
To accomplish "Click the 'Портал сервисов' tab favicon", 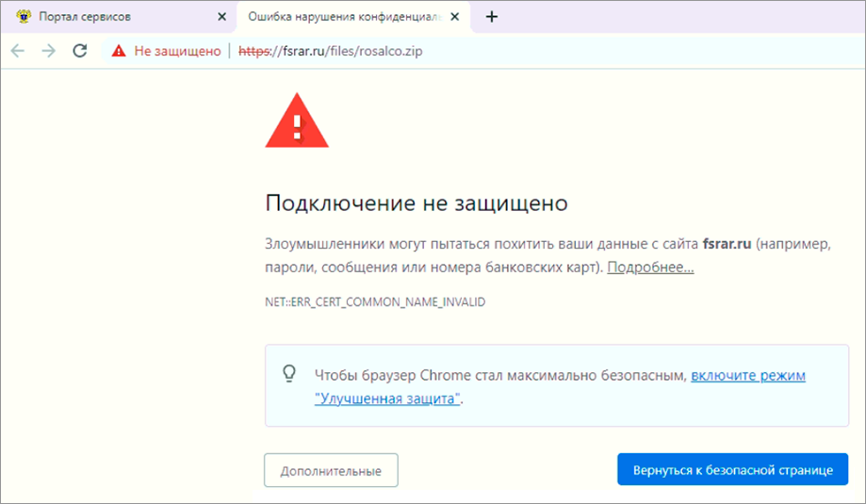I will pyautogui.click(x=24, y=17).
